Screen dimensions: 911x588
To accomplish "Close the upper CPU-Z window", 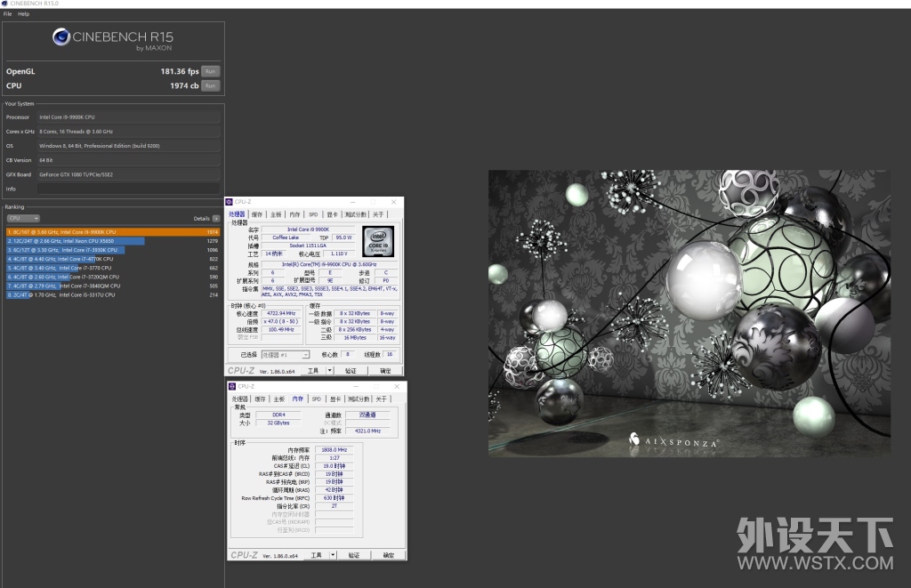I will (x=394, y=202).
